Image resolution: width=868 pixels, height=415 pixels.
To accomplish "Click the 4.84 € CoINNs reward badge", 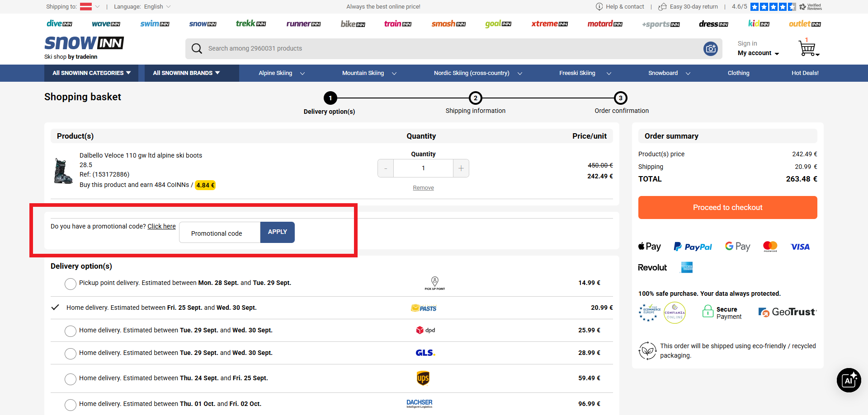I will [x=205, y=185].
